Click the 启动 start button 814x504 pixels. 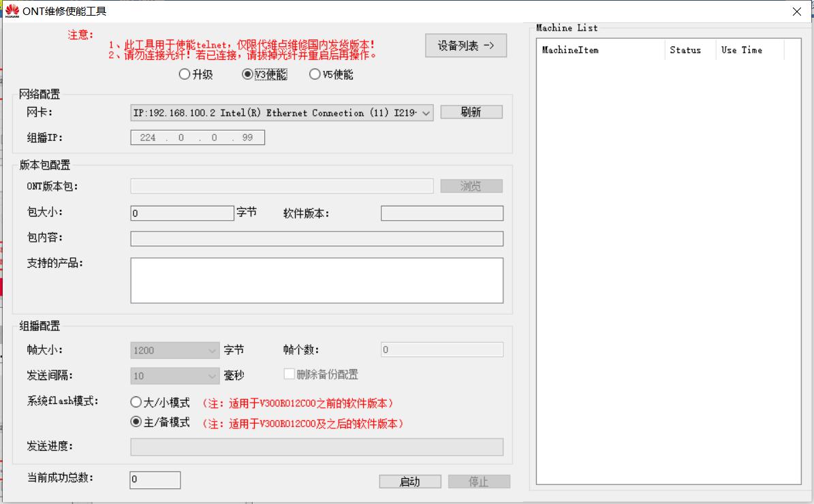point(410,482)
